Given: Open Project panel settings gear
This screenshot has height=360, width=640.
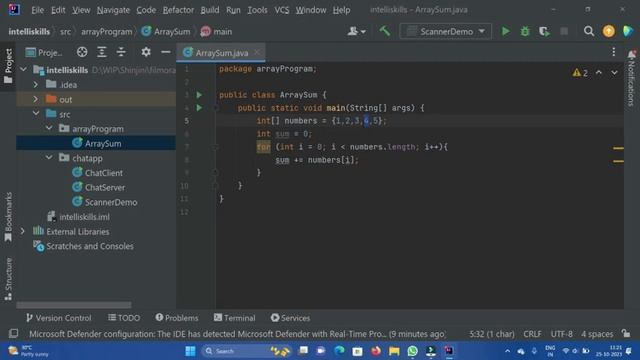Looking at the screenshot, I should tap(146, 52).
